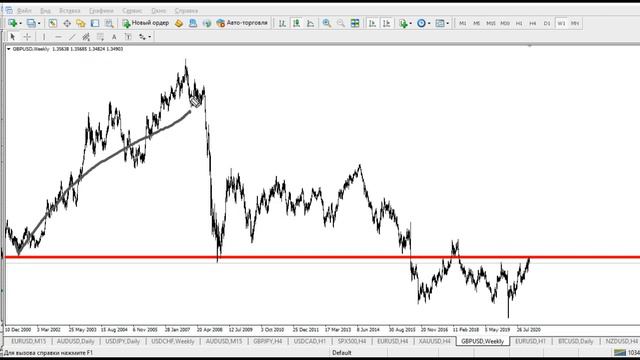The width and height of the screenshot is (640, 360).
Task: Select the H1 timeframe
Action: tap(519, 24)
